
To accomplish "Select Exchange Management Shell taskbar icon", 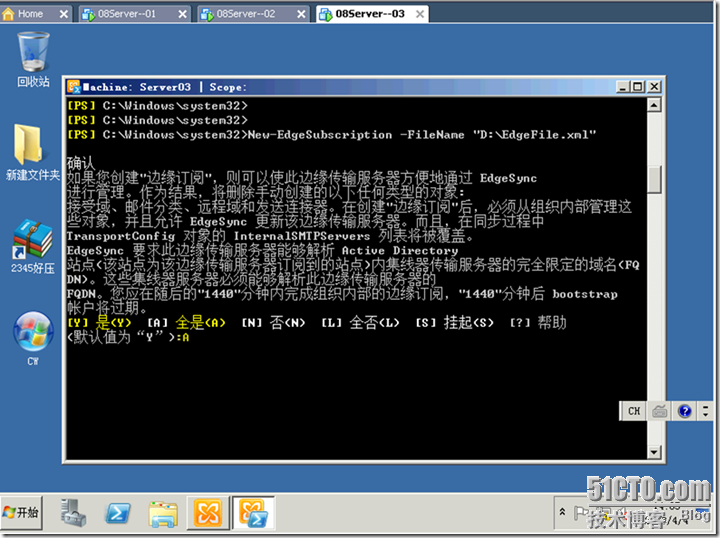I will pyautogui.click(x=253, y=512).
